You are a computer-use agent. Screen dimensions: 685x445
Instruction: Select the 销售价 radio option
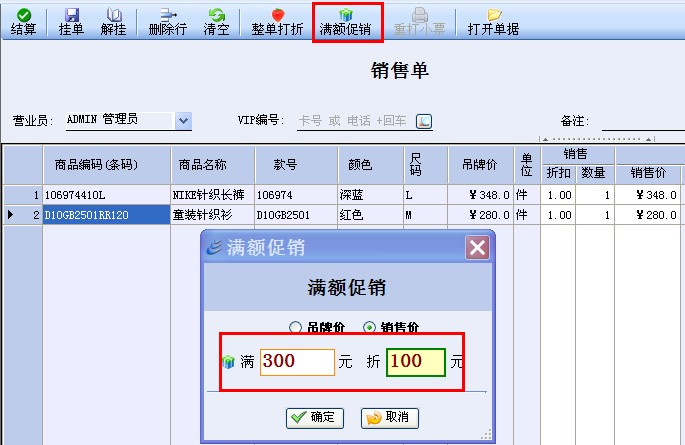tap(369, 327)
